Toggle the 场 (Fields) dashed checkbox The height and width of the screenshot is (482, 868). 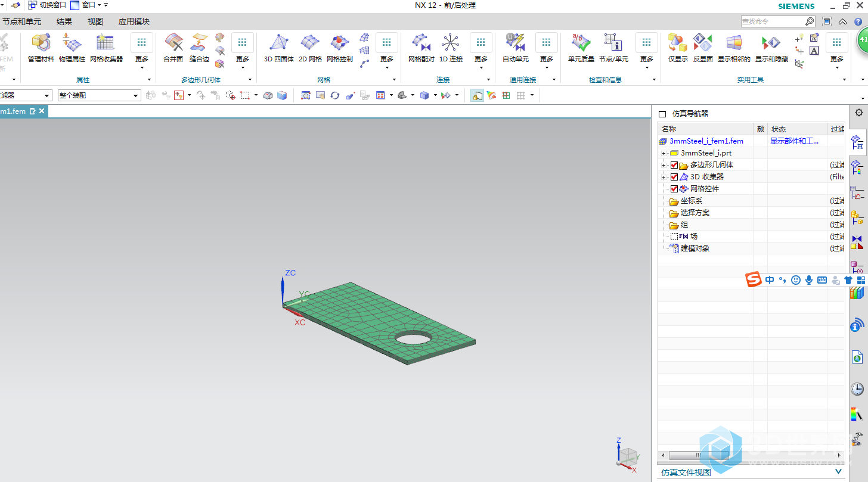click(674, 237)
